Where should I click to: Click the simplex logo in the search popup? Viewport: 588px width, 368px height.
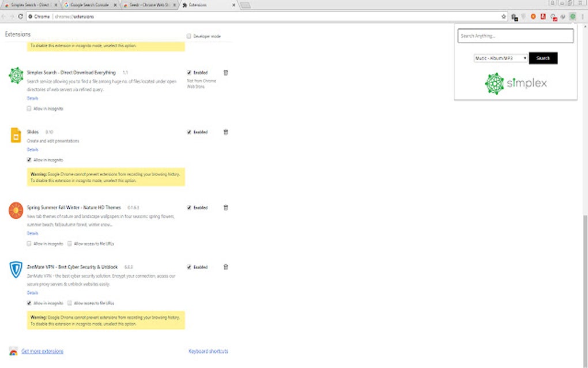pyautogui.click(x=516, y=83)
